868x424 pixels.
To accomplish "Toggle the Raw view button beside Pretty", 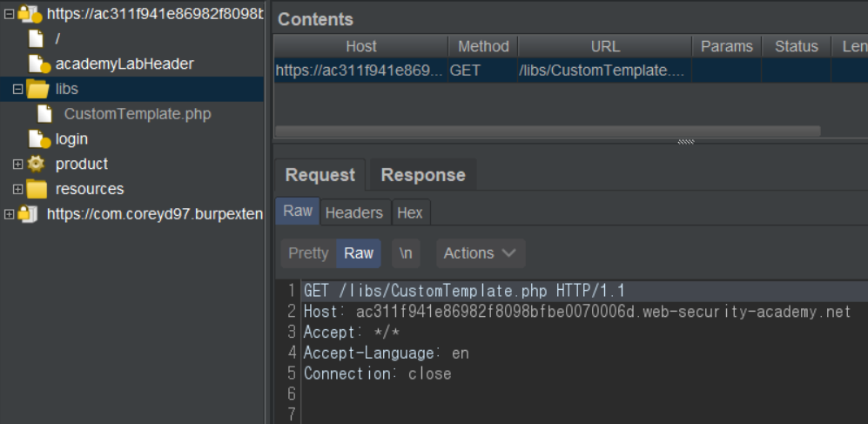I will coord(359,253).
